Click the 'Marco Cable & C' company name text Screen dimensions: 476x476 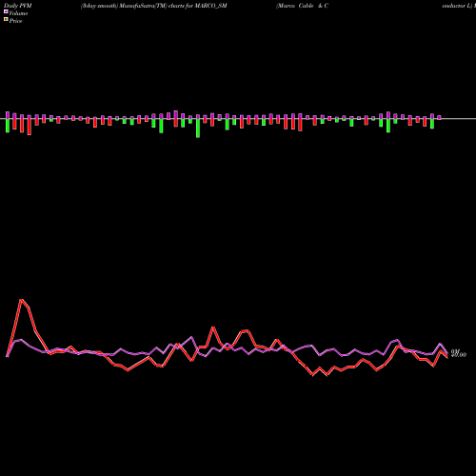[x=302, y=6]
